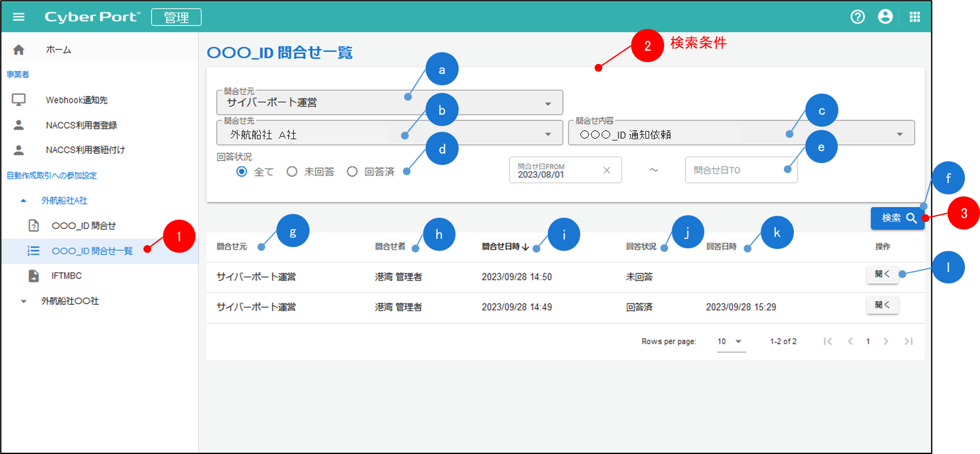Click the Home icon in sidebar
The width and height of the screenshot is (980, 454).
click(19, 50)
